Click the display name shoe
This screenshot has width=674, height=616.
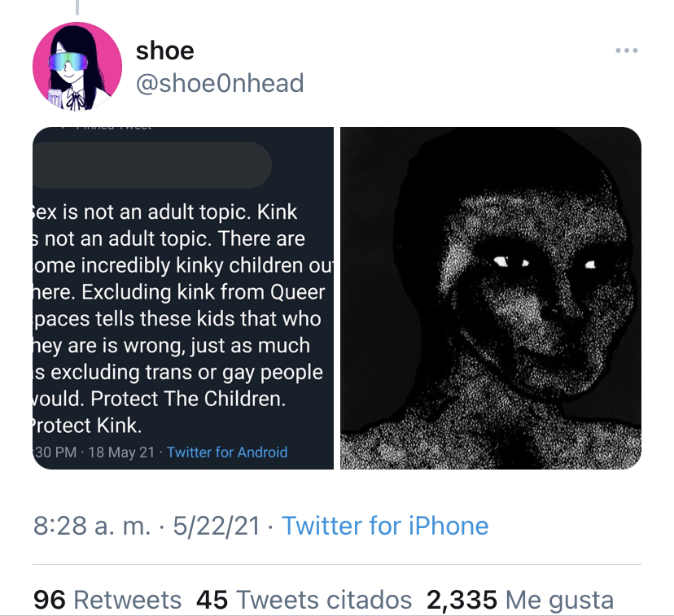pyautogui.click(x=164, y=51)
